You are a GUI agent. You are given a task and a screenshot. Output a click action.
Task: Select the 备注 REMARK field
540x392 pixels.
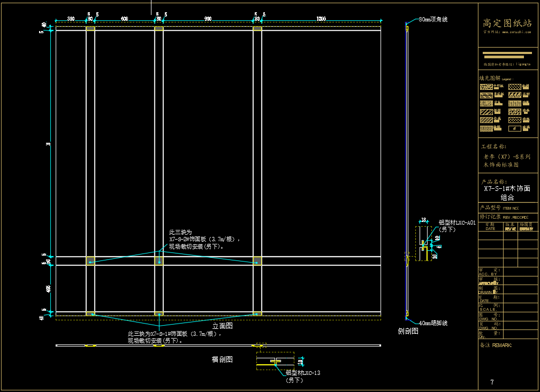(496, 345)
